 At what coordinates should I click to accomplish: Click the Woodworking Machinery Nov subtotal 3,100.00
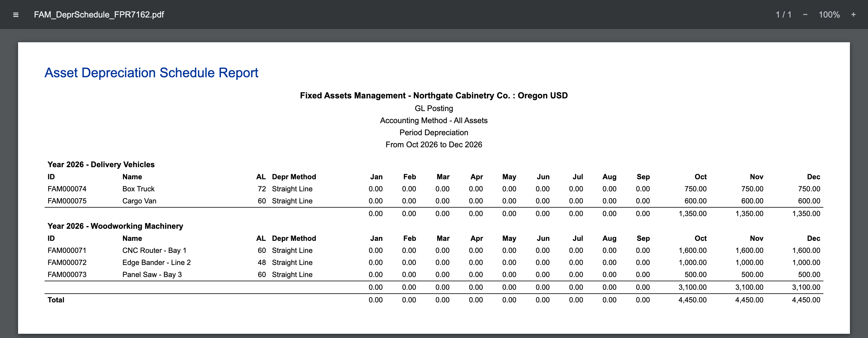pyautogui.click(x=749, y=287)
